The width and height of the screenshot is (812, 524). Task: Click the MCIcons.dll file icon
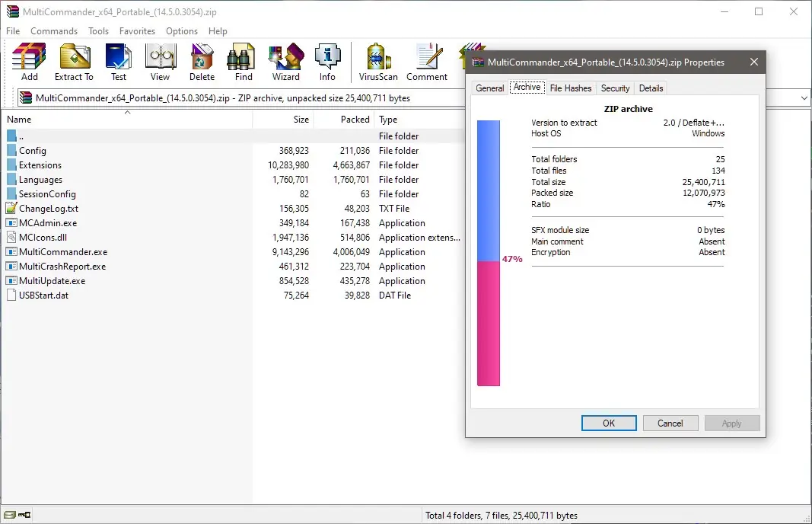pos(11,238)
